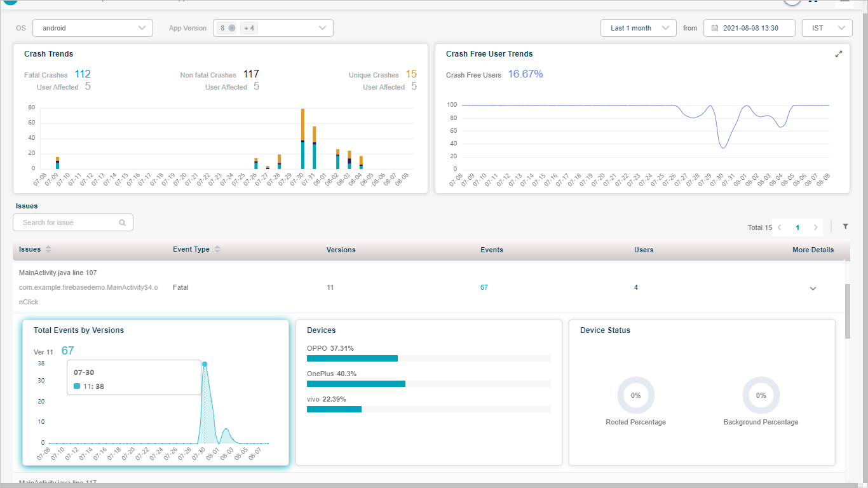Click the More Details column header
This screenshot has height=488, width=868.
(x=813, y=250)
